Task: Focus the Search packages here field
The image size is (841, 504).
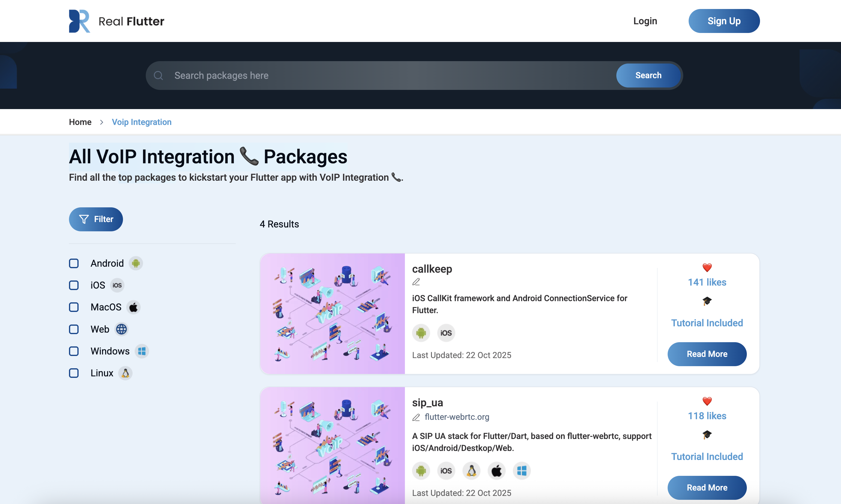Action: (x=391, y=76)
